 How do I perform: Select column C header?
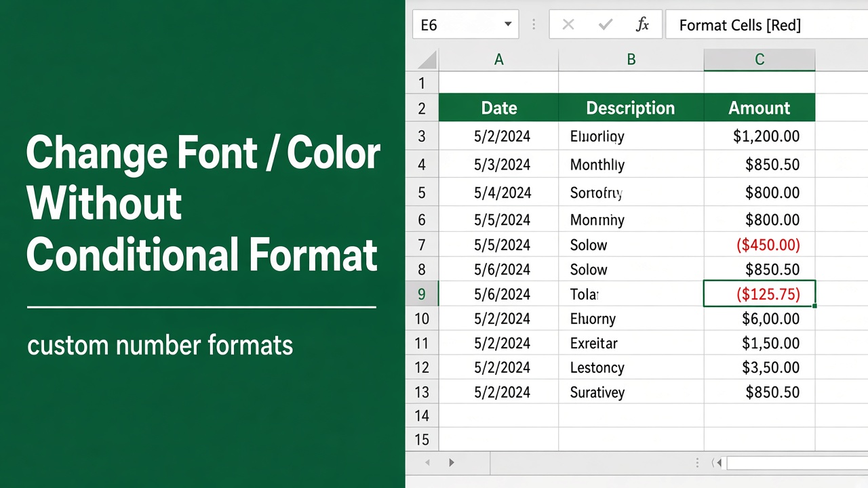pos(759,60)
